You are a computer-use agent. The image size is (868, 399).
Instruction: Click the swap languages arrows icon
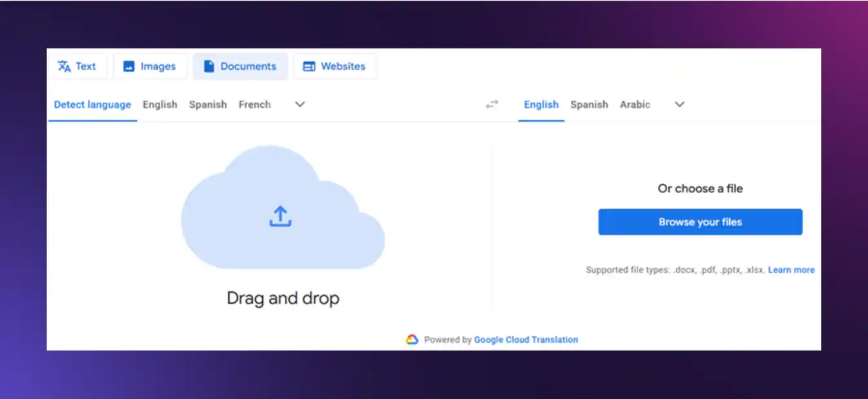coord(492,104)
